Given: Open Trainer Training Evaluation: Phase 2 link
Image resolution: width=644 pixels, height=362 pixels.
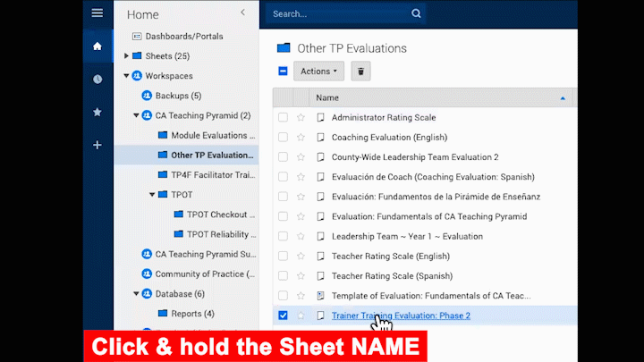Looking at the screenshot, I should tap(400, 316).
